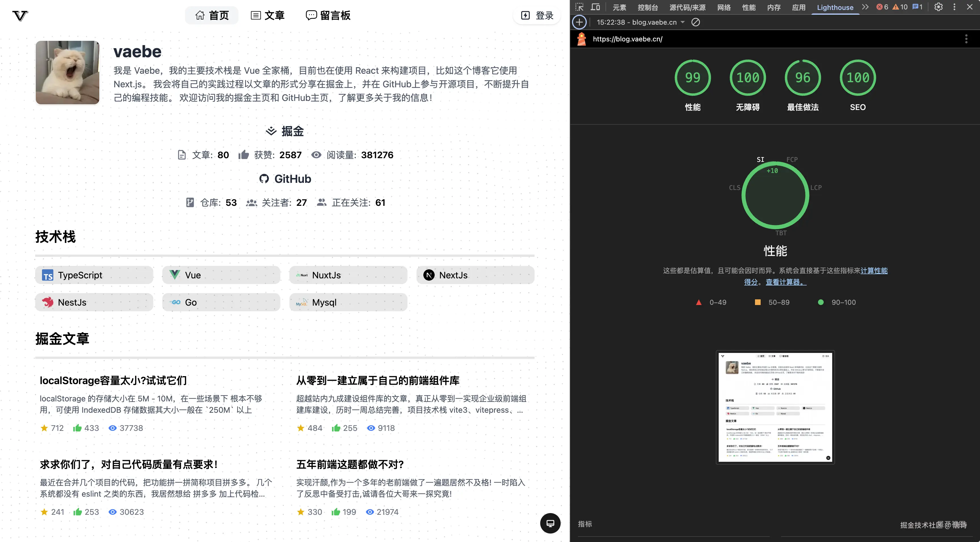Screen dimensions: 980x542
Task: Show more DevTools tabs via double chevron
Action: 865,7
